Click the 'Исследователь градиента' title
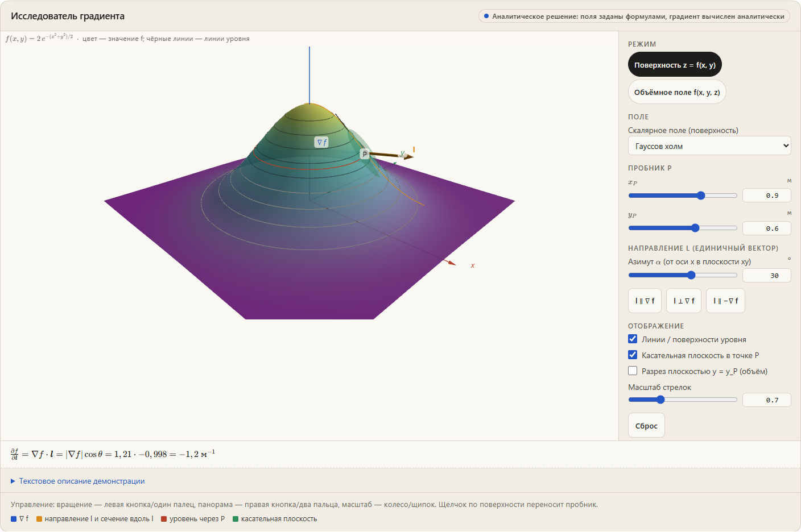Image resolution: width=801 pixels, height=532 pixels. [x=68, y=16]
